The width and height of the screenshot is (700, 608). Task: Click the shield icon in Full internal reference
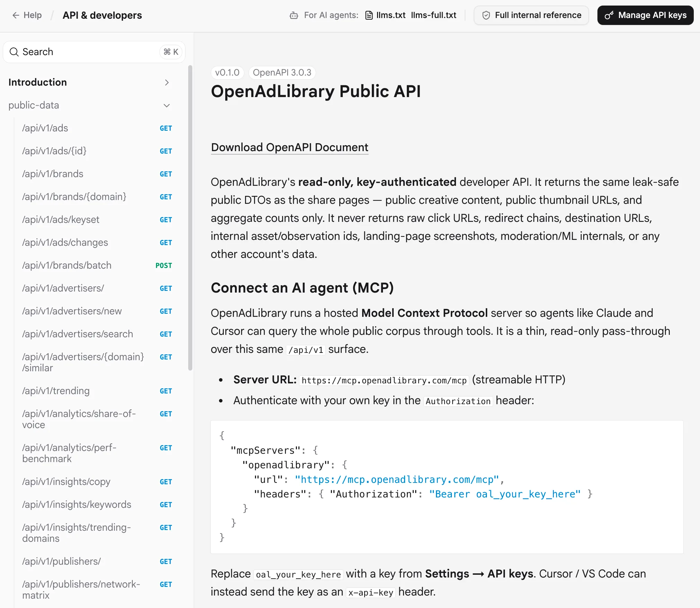tap(486, 15)
